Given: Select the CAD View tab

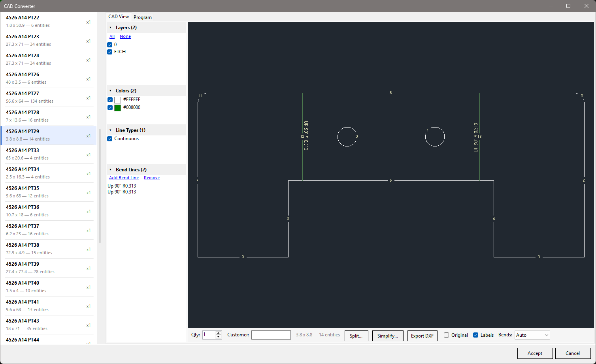Looking at the screenshot, I should coord(118,17).
